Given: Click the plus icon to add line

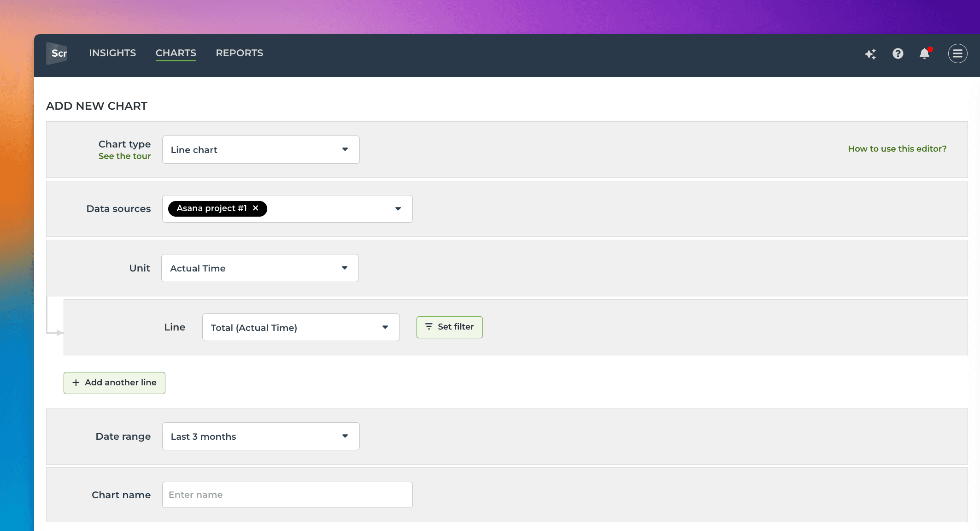Looking at the screenshot, I should (x=76, y=383).
